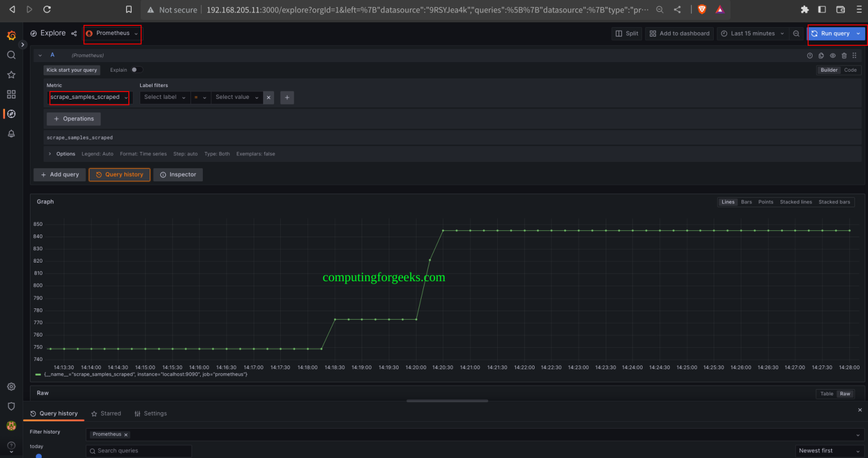Hide query A results with the eye icon
Image resolution: width=868 pixels, height=458 pixels.
pyautogui.click(x=832, y=55)
